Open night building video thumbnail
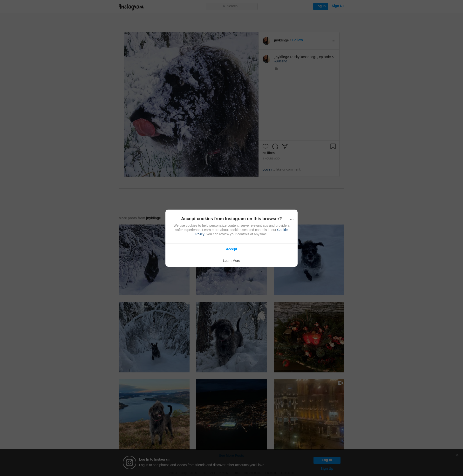Image resolution: width=463 pixels, height=476 pixels. coord(309,414)
